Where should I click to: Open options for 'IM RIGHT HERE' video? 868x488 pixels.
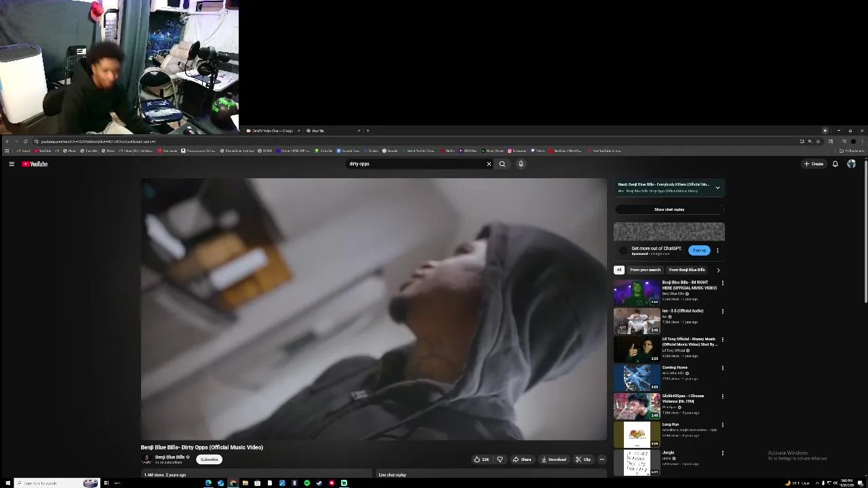click(x=722, y=283)
